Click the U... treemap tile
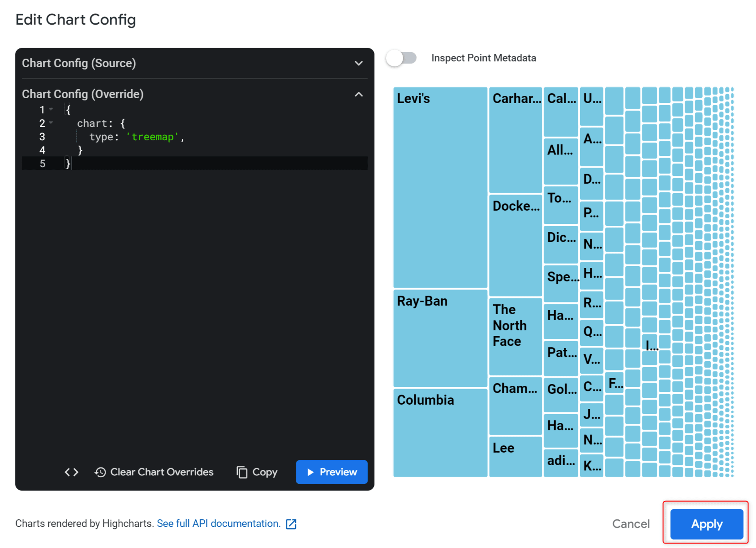Image resolution: width=756 pixels, height=548 pixels. [592, 106]
